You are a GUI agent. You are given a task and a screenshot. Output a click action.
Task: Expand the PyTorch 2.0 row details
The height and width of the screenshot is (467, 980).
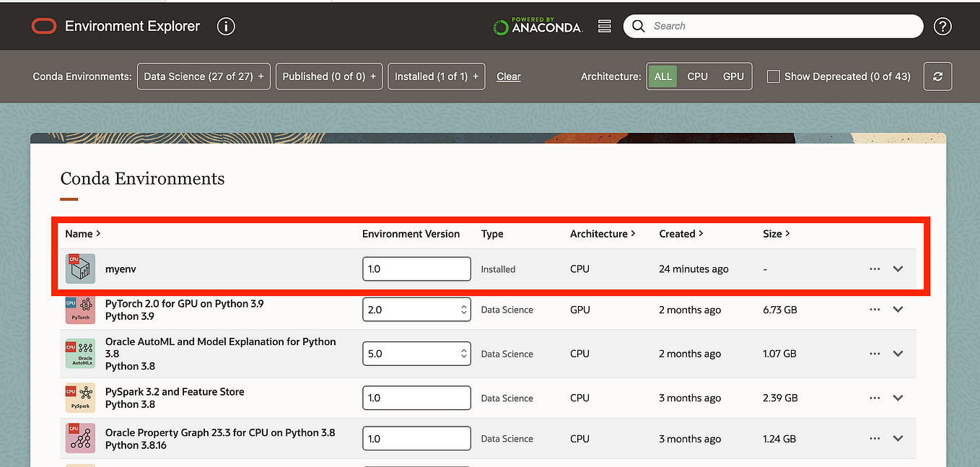pyautogui.click(x=898, y=310)
